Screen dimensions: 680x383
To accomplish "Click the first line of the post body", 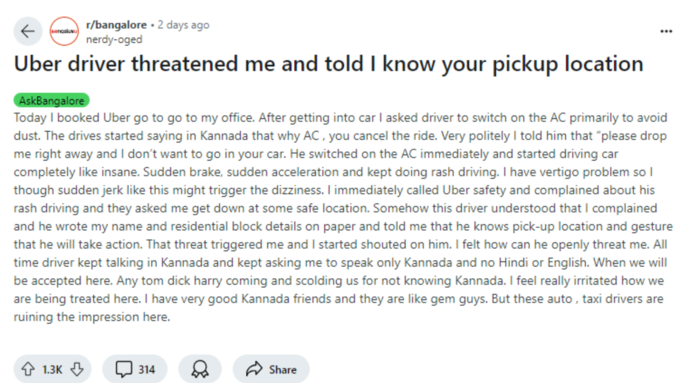I will click(x=340, y=118).
